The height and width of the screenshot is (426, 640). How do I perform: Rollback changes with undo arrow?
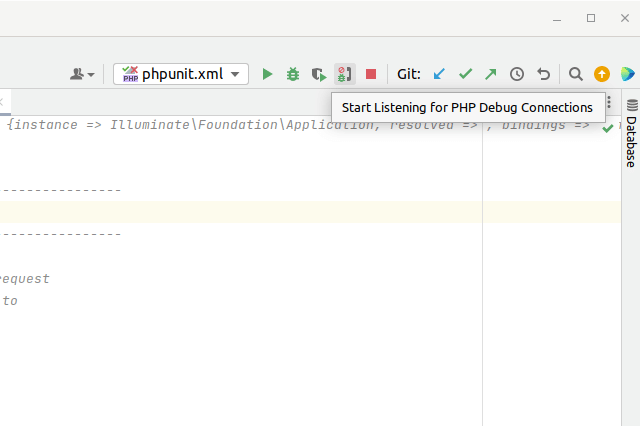[543, 74]
